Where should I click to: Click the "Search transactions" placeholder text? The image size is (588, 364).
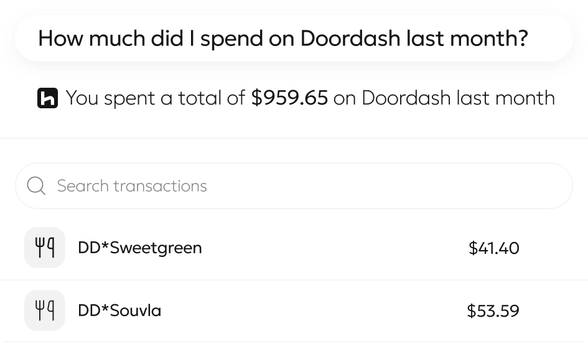coord(132,186)
